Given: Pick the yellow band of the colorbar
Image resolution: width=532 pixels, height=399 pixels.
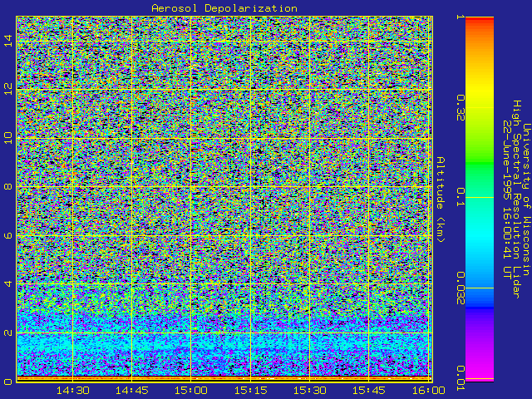Looking at the screenshot, I should point(480,91).
